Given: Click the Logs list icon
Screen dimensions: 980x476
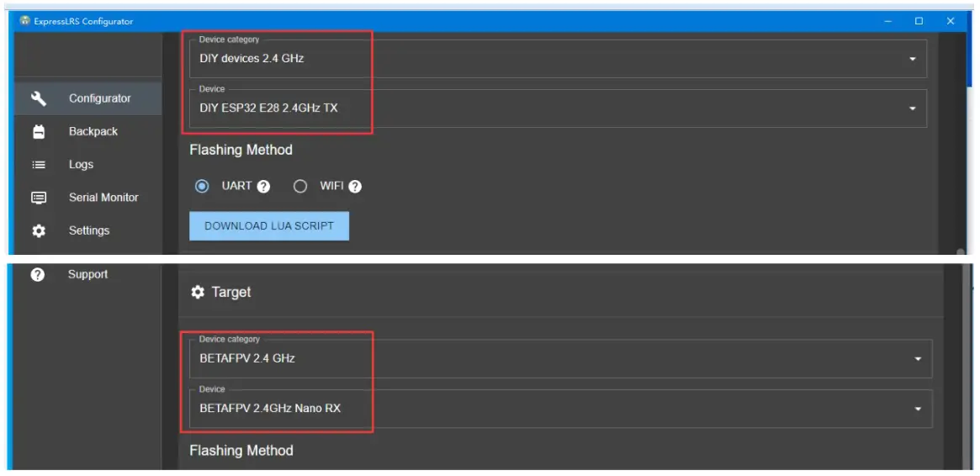Looking at the screenshot, I should (39, 165).
